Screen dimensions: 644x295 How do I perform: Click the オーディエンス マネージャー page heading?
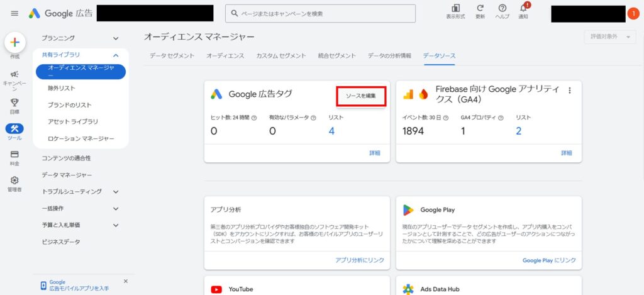(199, 37)
